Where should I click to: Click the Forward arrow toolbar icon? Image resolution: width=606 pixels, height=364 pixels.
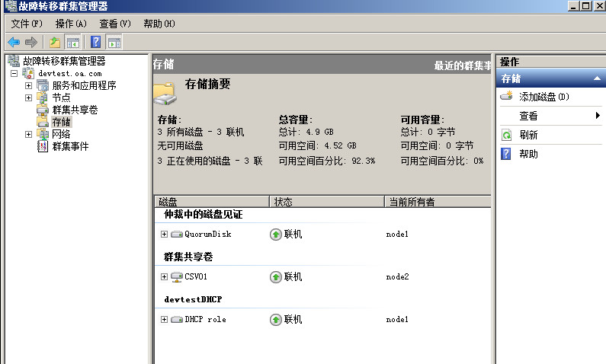click(31, 42)
